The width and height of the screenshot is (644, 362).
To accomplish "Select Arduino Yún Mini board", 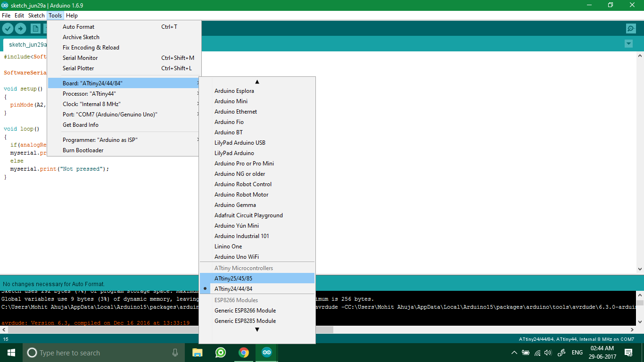I will [257, 226].
